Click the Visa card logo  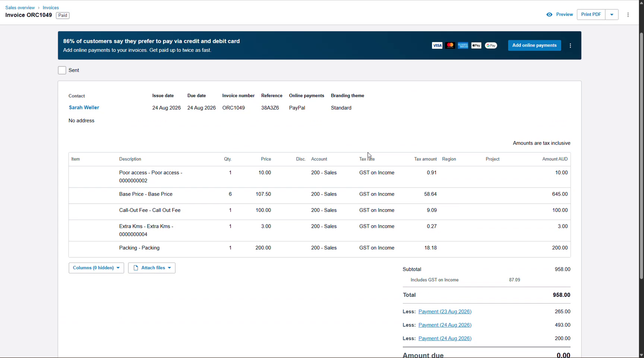tap(437, 45)
